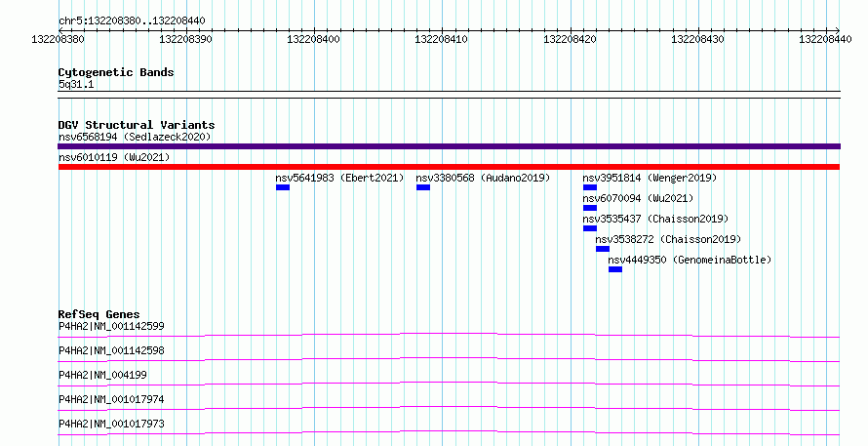Select the nsv5641983 blue variant block

pyautogui.click(x=282, y=187)
